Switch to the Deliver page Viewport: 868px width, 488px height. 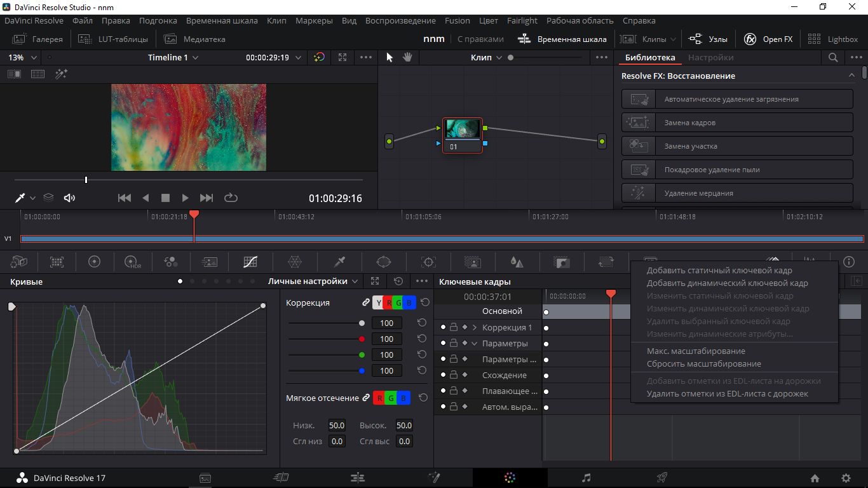click(661, 478)
